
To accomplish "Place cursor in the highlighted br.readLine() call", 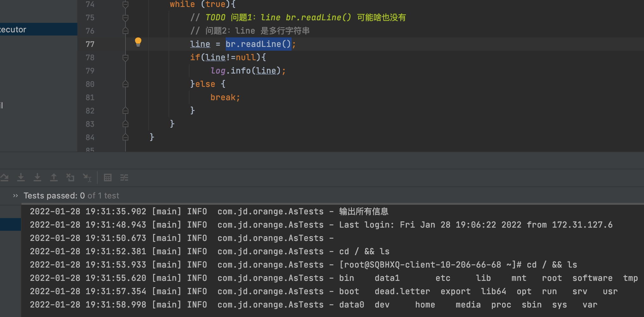I will tap(258, 44).
